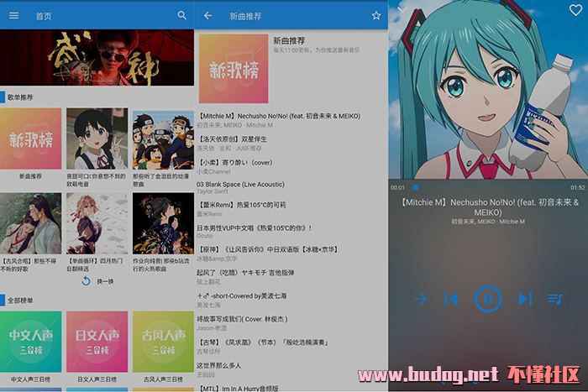
Task: Play 【蕾米Remi】热爱105°C的可莉
Action: pos(291,209)
